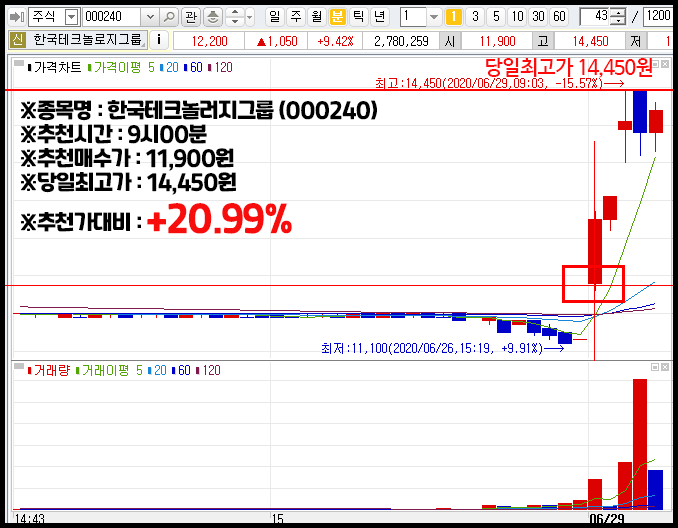Click the 최저:11,100 low annotation text

point(442,348)
